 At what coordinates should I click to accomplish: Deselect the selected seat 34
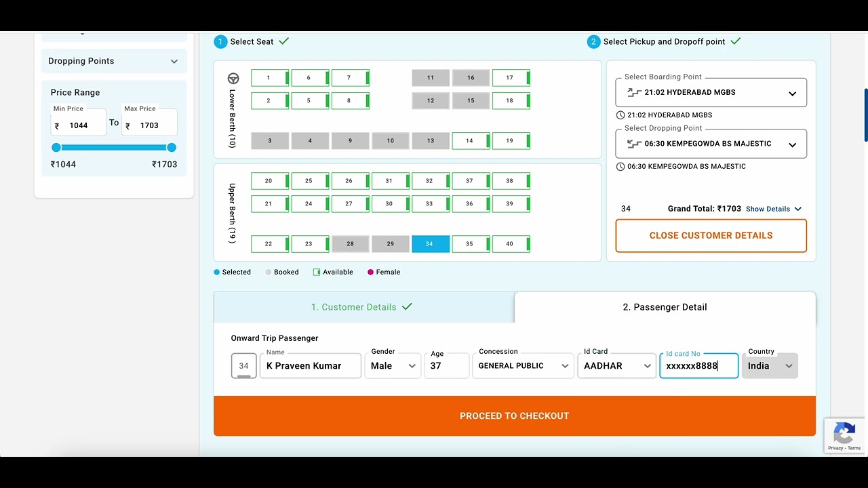(x=431, y=244)
